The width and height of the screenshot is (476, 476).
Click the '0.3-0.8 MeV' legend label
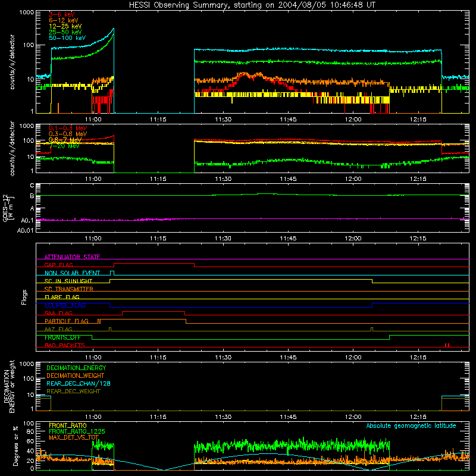[x=68, y=134]
